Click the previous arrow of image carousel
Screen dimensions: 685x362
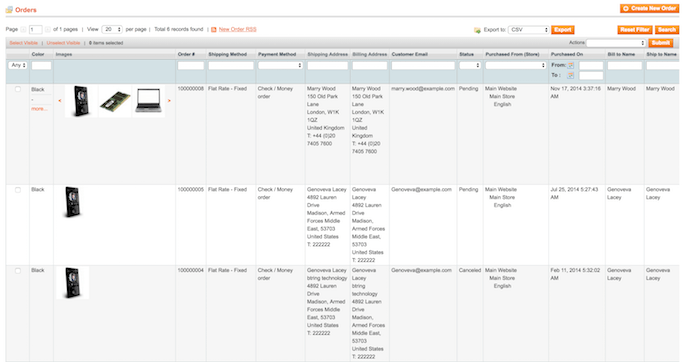click(60, 101)
